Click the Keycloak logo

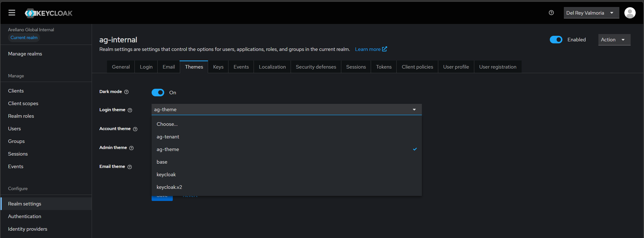pyautogui.click(x=49, y=13)
